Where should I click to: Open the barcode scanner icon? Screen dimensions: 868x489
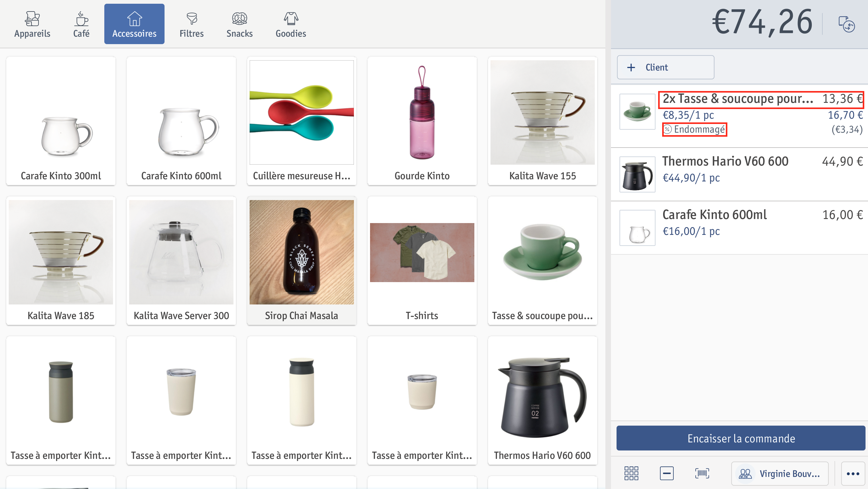point(702,473)
